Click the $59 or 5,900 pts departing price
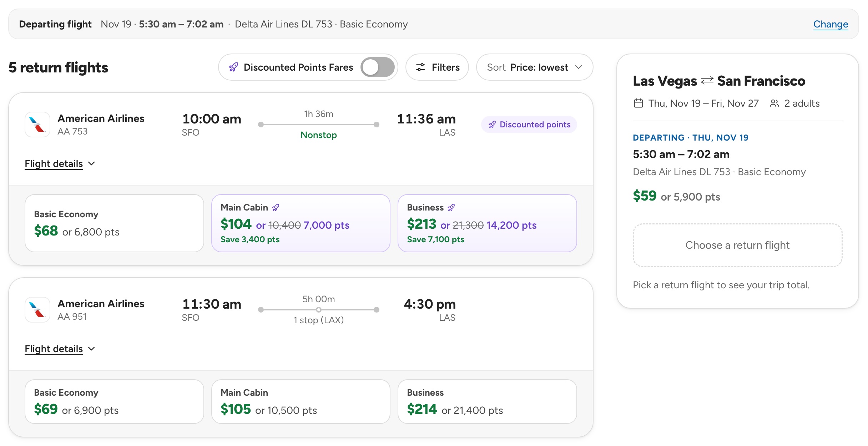The image size is (868, 446). (x=676, y=196)
